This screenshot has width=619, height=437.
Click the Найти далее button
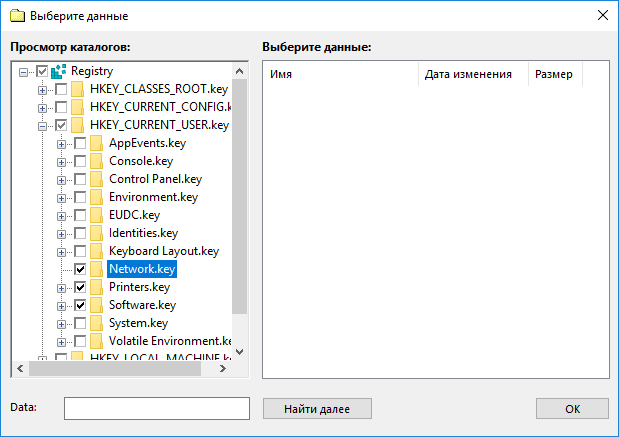317,409
